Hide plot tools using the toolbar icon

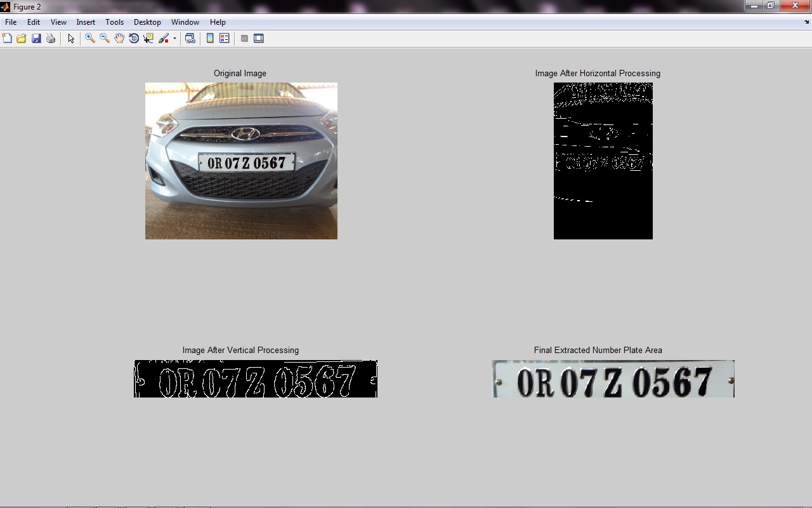coord(244,39)
